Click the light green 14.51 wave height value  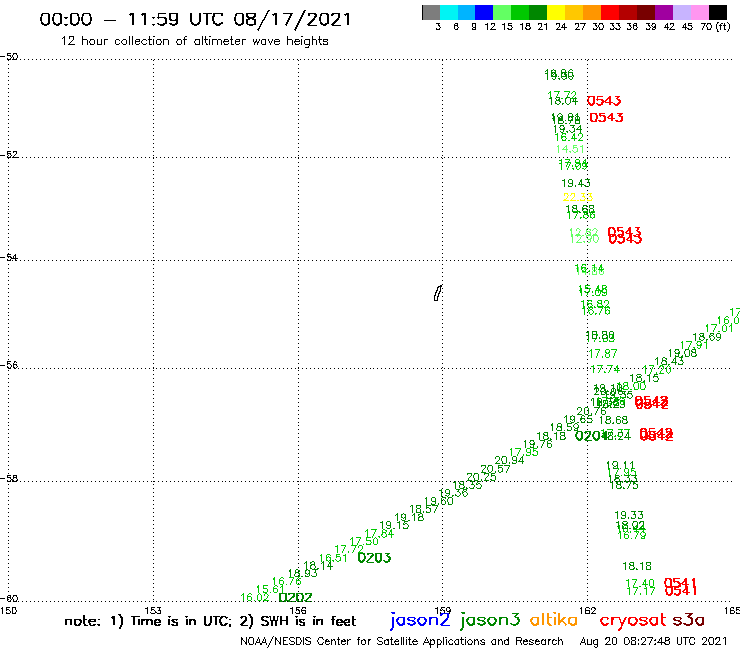(570, 149)
